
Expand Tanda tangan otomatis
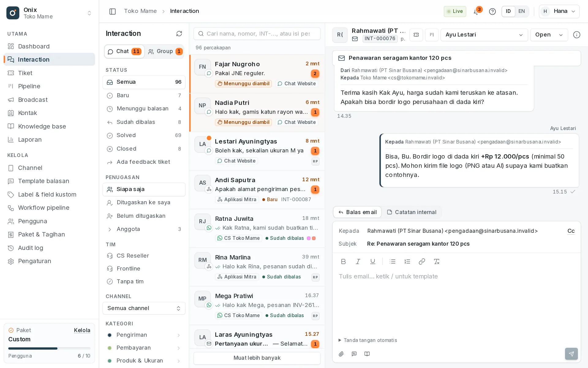pyautogui.click(x=367, y=340)
